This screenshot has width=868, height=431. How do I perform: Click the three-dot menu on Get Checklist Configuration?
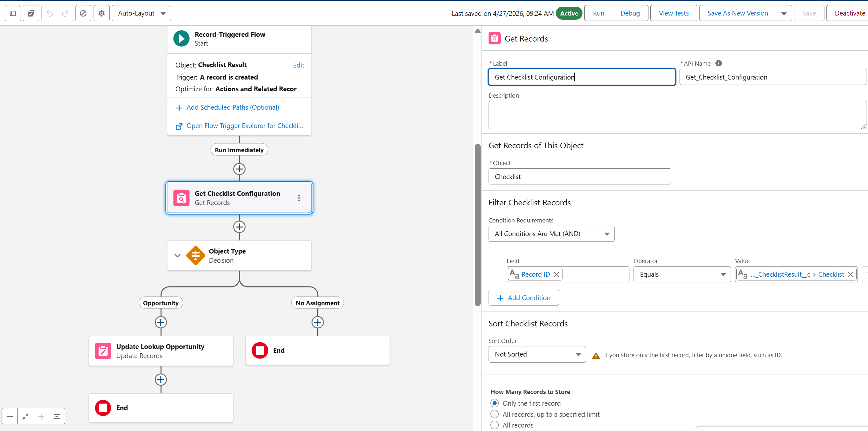(x=299, y=198)
